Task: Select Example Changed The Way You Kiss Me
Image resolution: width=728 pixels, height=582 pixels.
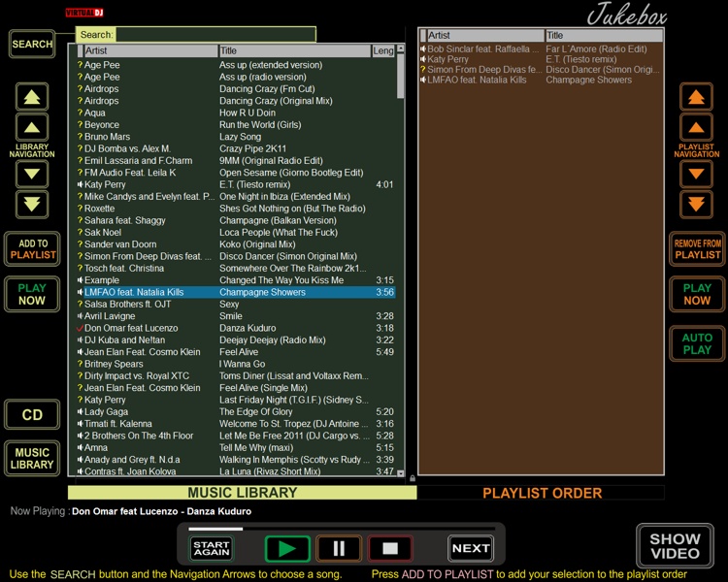Action: [236, 280]
